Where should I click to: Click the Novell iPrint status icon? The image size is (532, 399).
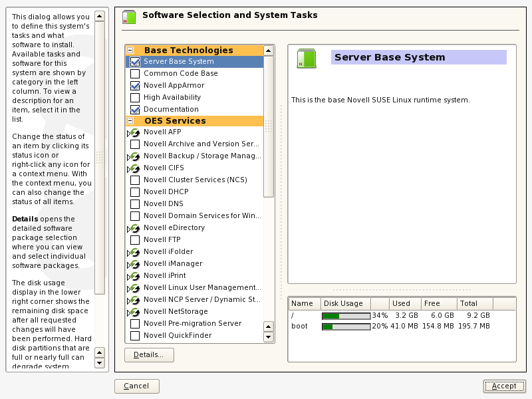(134, 276)
